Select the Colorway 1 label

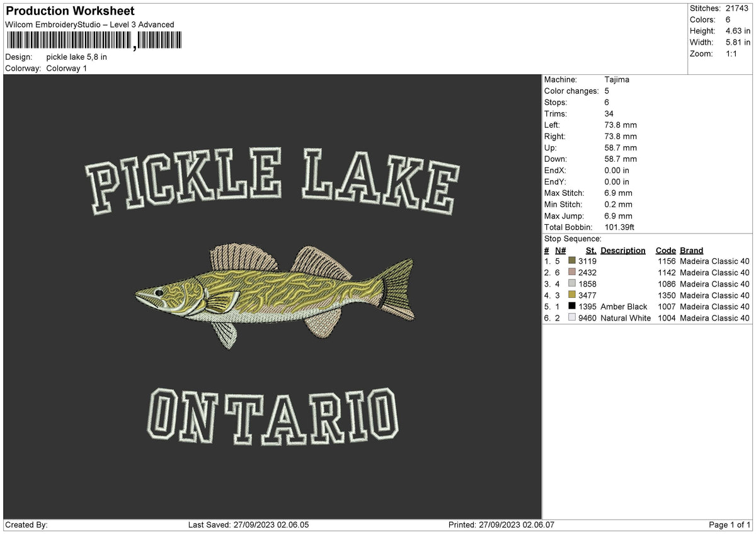66,69
